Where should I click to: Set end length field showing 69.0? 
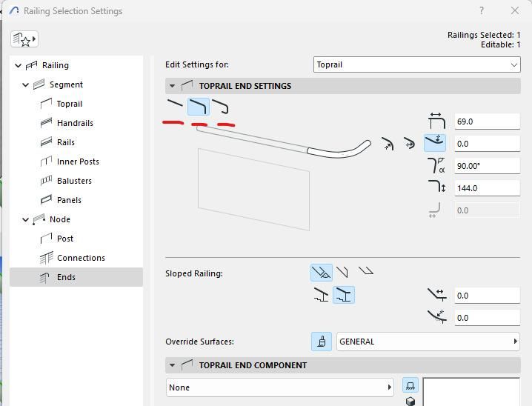coord(487,122)
